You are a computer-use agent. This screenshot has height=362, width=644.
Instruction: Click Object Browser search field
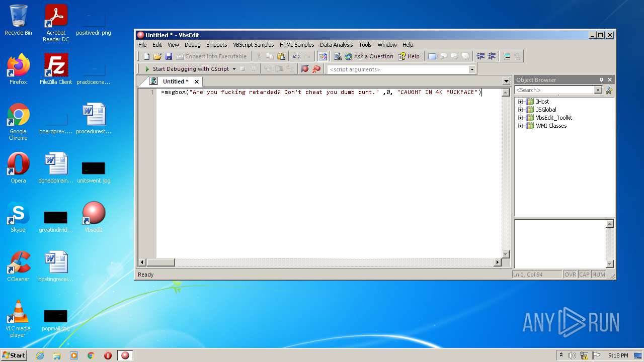pyautogui.click(x=554, y=90)
